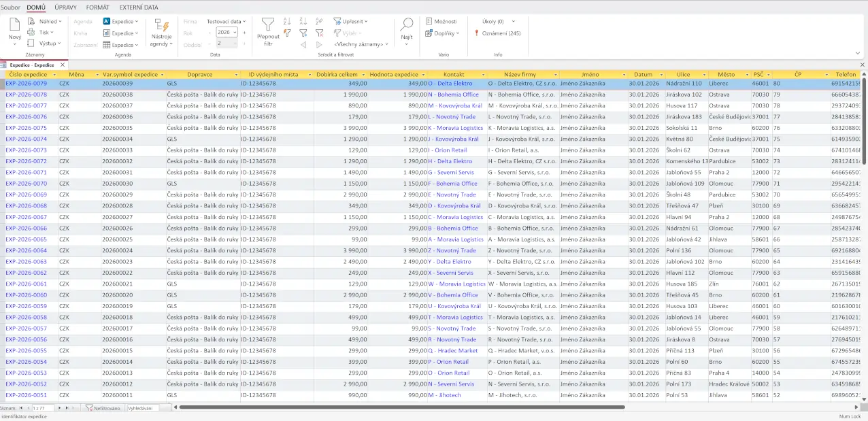Click the Nový record document icon
This screenshot has height=421, width=868.
(14, 25)
